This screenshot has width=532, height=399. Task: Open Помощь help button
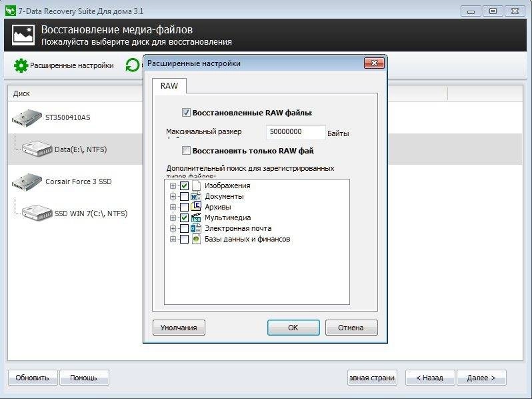tap(84, 378)
